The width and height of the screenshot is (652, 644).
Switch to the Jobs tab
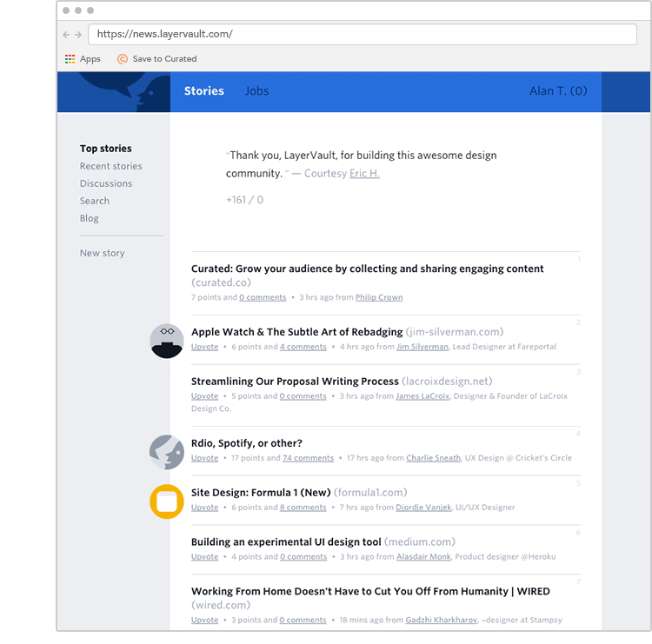coord(256,91)
